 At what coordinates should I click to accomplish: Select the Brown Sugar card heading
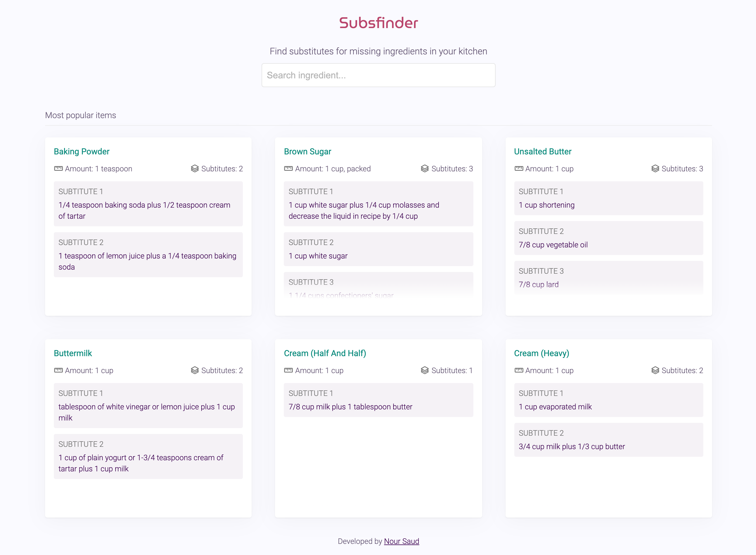(x=307, y=151)
